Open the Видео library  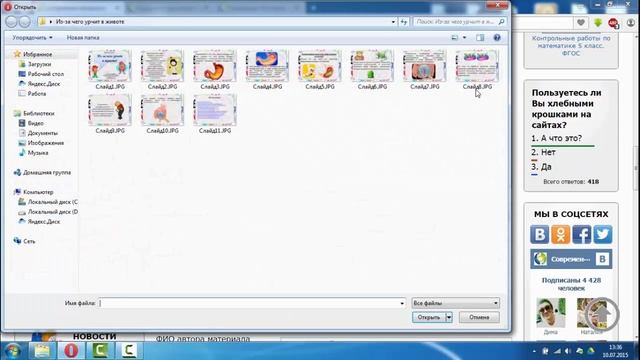coord(36,123)
